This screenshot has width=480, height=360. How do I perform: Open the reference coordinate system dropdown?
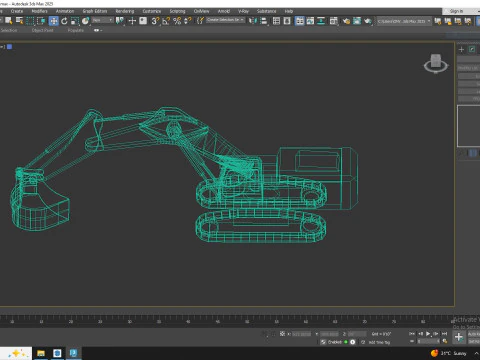(103, 20)
